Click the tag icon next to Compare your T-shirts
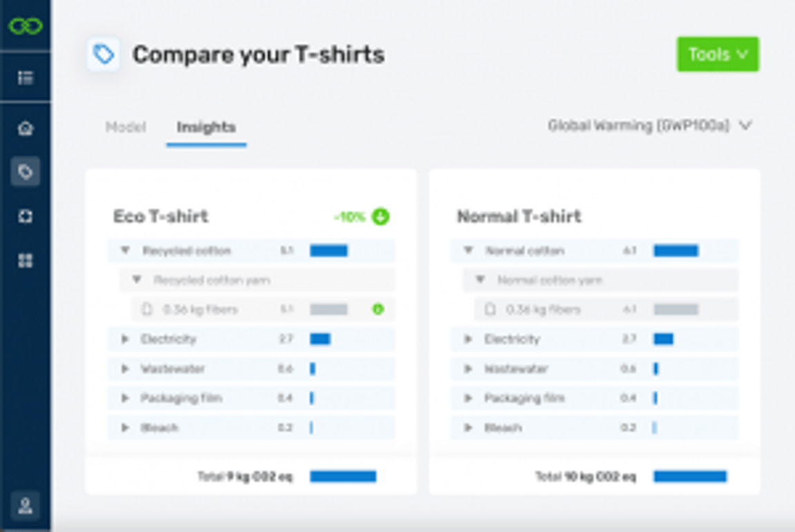Viewport: 795px width, 532px height. click(104, 55)
